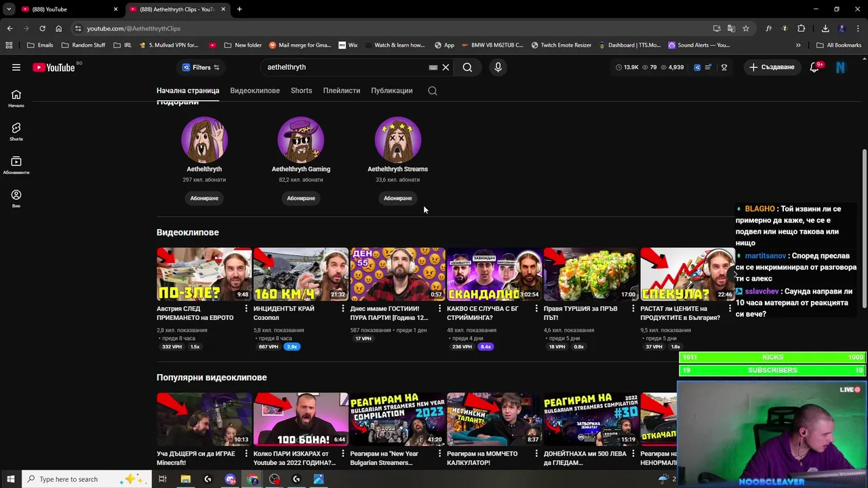Click the trophy icon in stats bar
This screenshot has width=868, height=488.
click(x=724, y=67)
